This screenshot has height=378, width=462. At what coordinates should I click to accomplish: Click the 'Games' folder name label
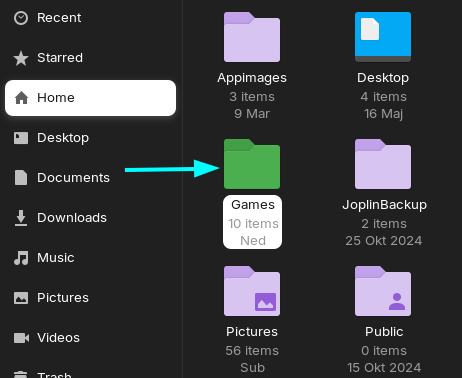253,205
